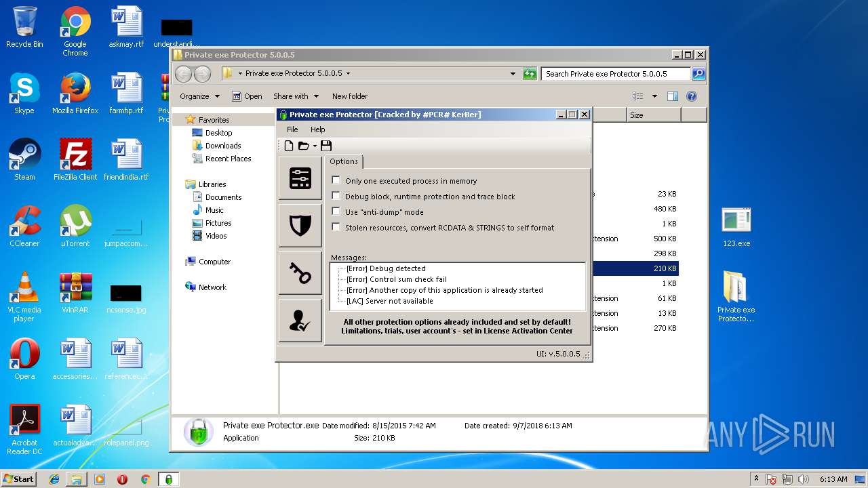Select Pictures library in navigation pane

(x=218, y=223)
